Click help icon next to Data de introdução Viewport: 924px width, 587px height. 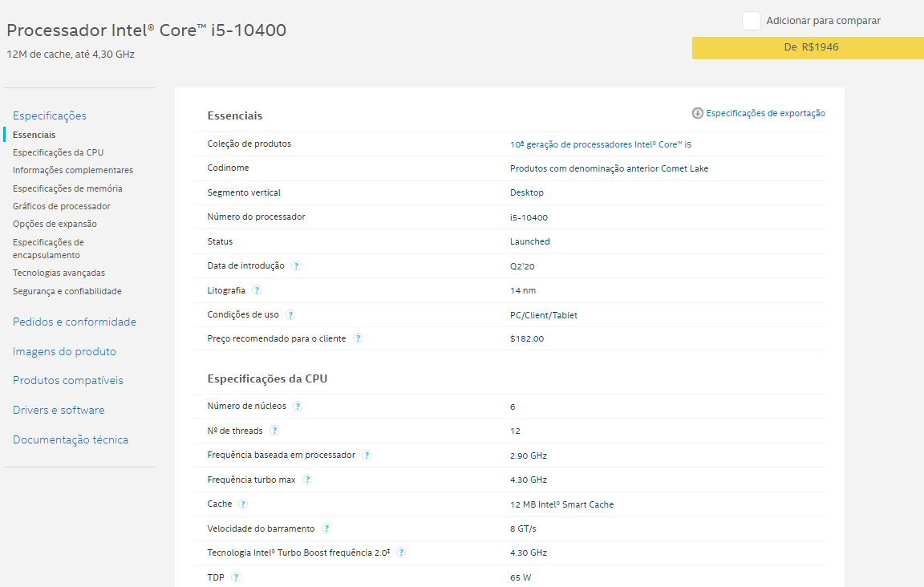pyautogui.click(x=296, y=265)
